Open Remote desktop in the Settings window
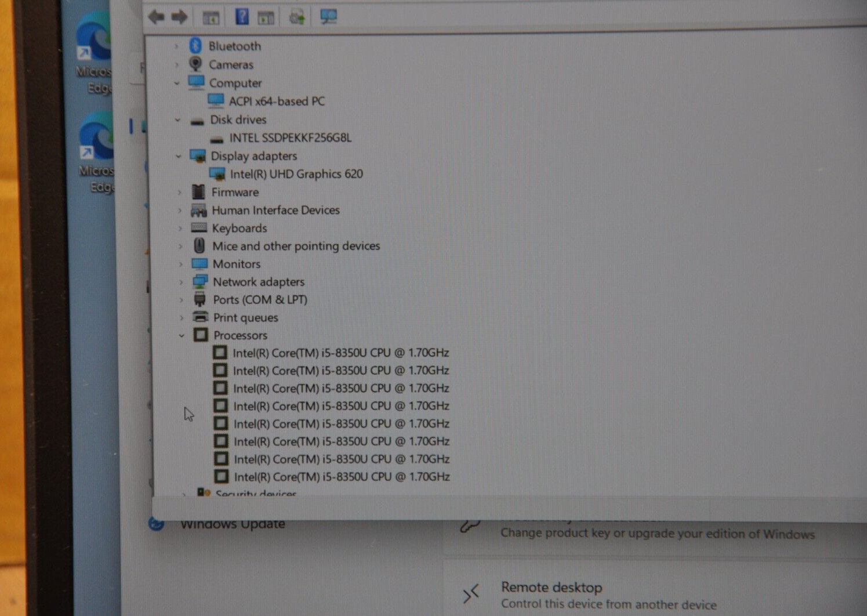 click(552, 587)
